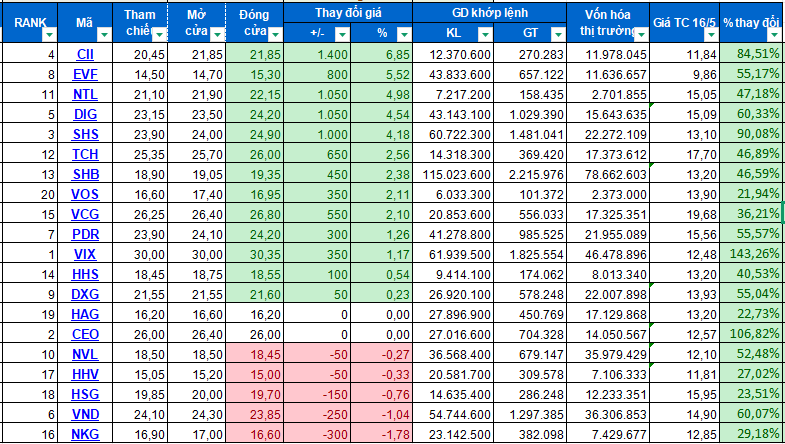Open the EVF stock ticker link
The image size is (785, 444).
tap(85, 74)
